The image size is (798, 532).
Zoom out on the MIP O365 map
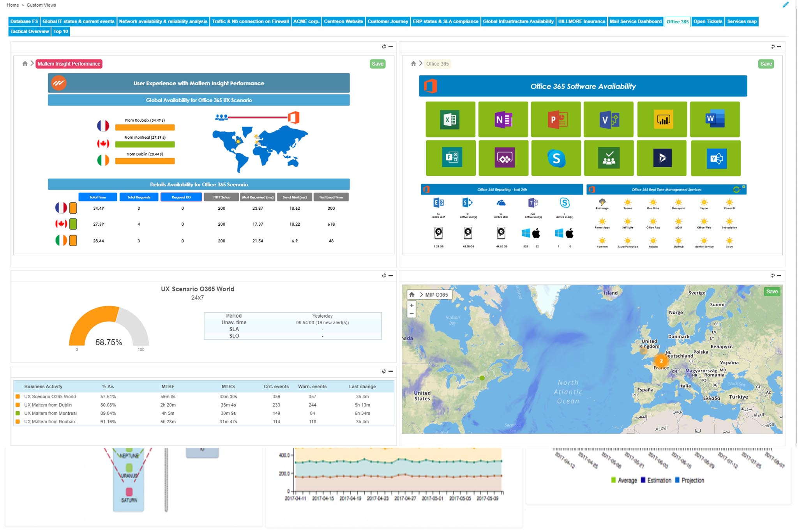click(x=411, y=314)
